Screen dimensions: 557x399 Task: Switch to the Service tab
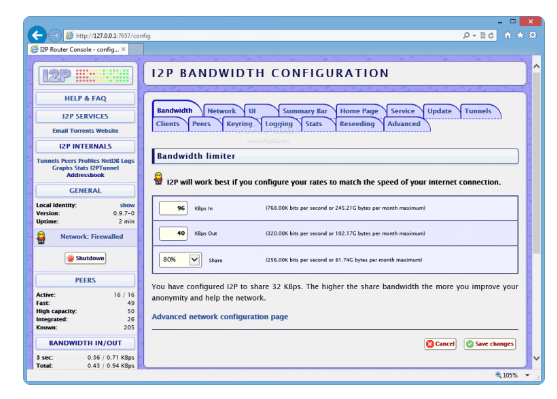click(403, 111)
